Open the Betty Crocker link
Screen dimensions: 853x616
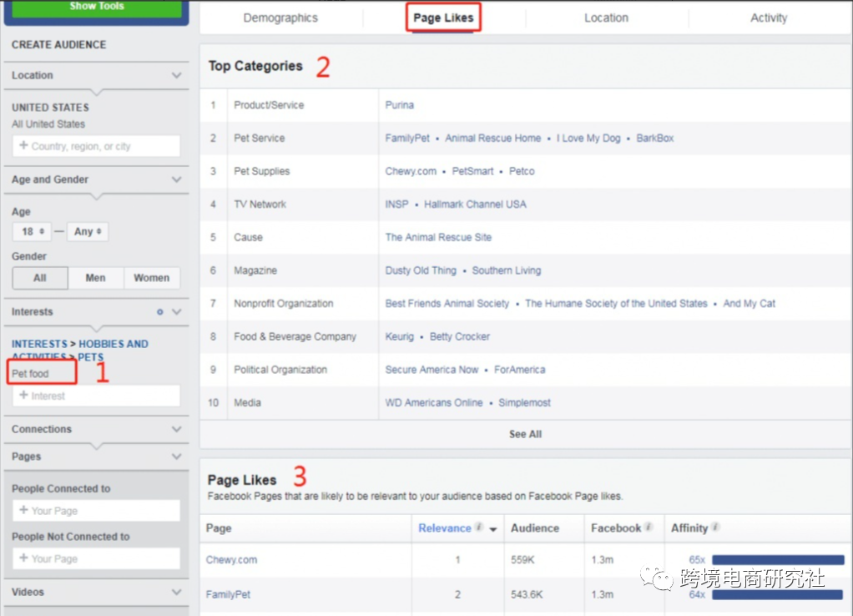tap(460, 337)
